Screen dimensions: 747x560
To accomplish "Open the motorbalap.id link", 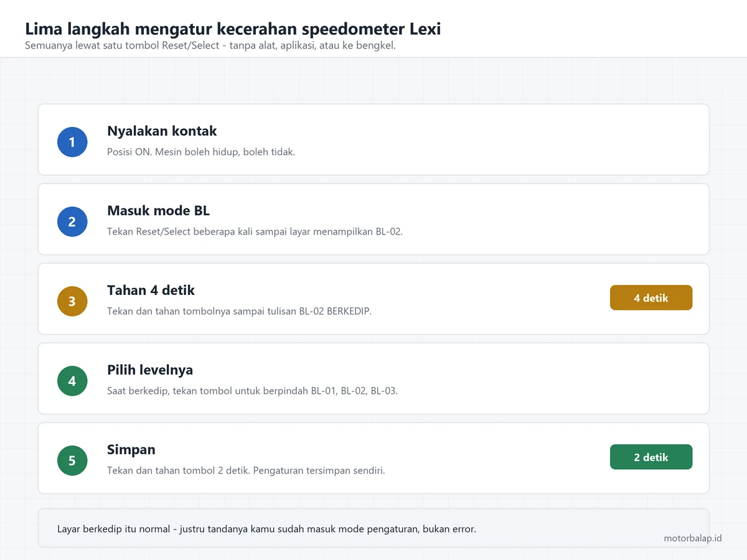I will [x=693, y=538].
